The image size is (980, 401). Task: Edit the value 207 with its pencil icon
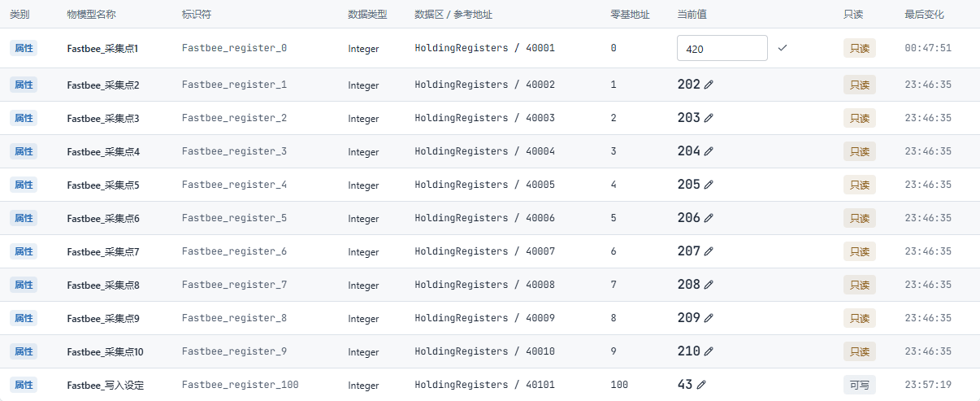(709, 251)
